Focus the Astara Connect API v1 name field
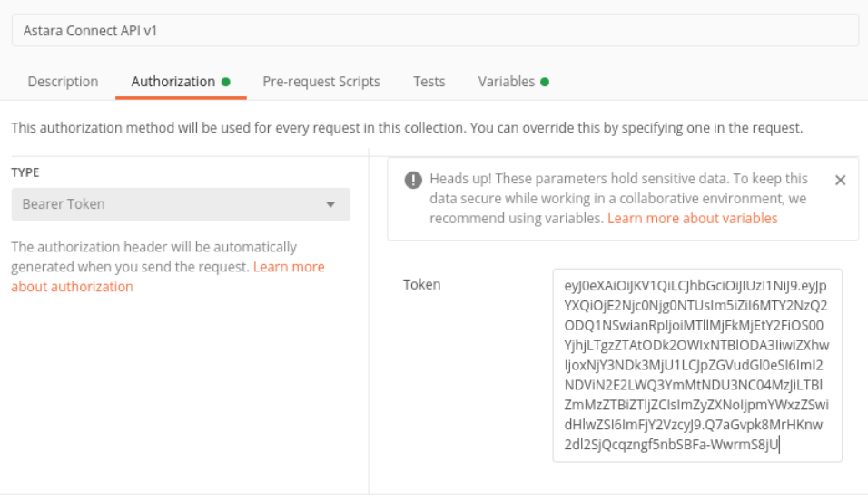This screenshot has height=502, width=868. pyautogui.click(x=434, y=30)
